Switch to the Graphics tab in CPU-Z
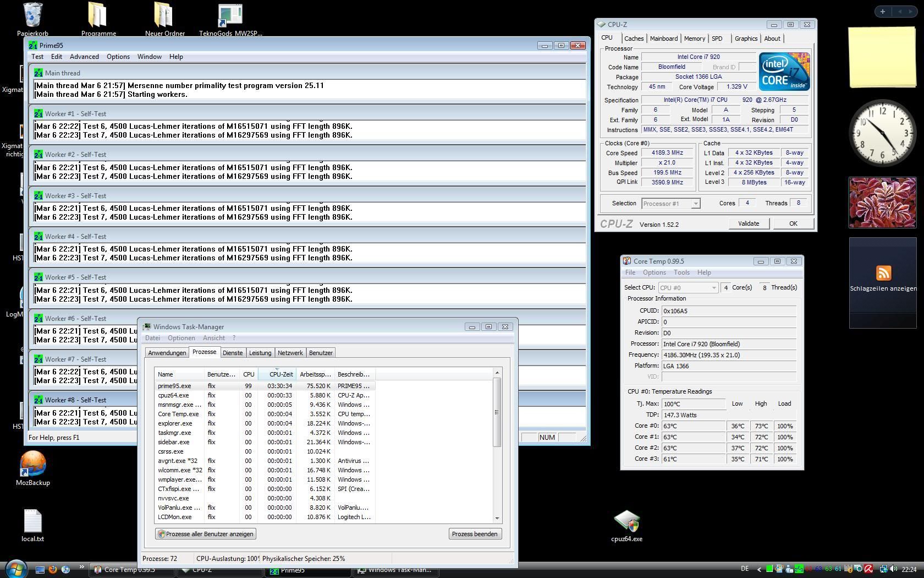The image size is (924, 578). [x=746, y=39]
